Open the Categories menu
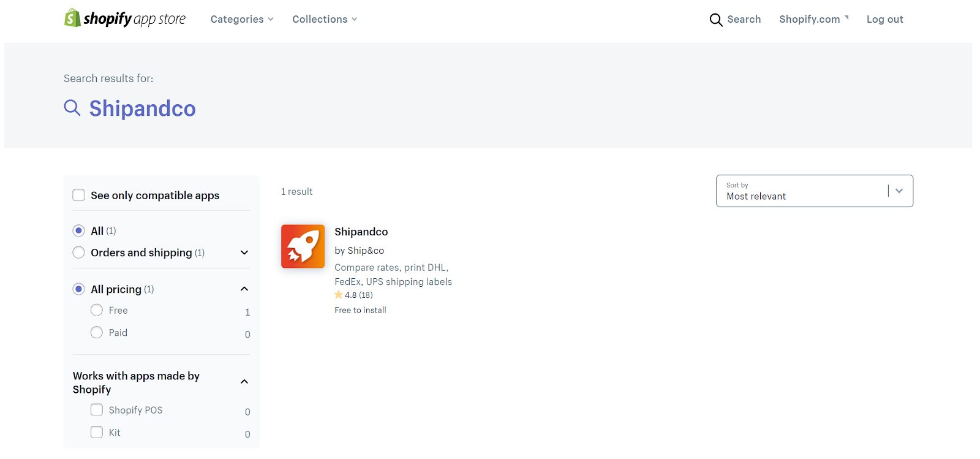This screenshot has height=459, width=980. coord(242,19)
